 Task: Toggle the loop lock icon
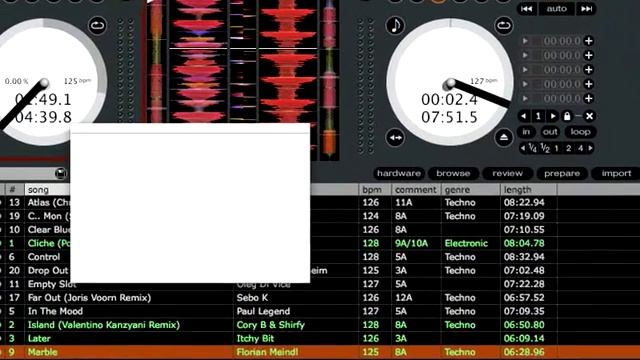567,116
